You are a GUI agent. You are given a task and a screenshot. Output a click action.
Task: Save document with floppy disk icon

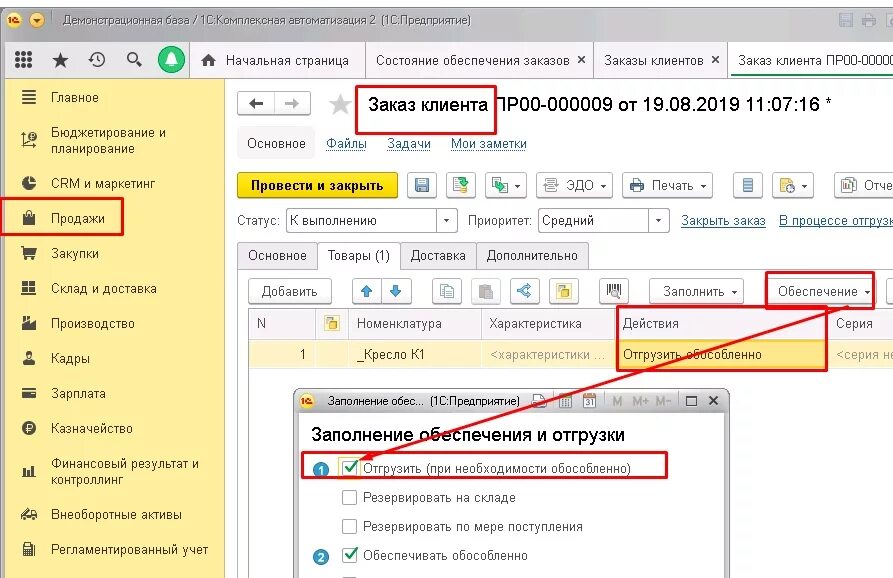[x=422, y=185]
